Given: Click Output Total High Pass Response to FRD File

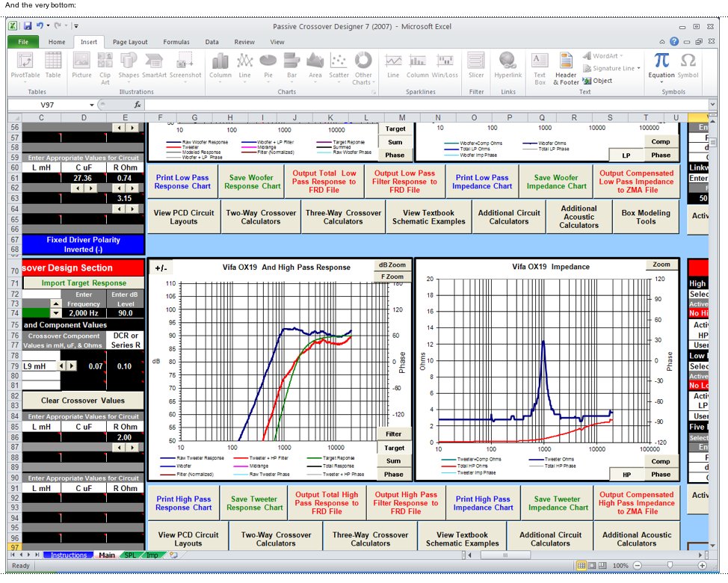Looking at the screenshot, I should pos(327,503).
